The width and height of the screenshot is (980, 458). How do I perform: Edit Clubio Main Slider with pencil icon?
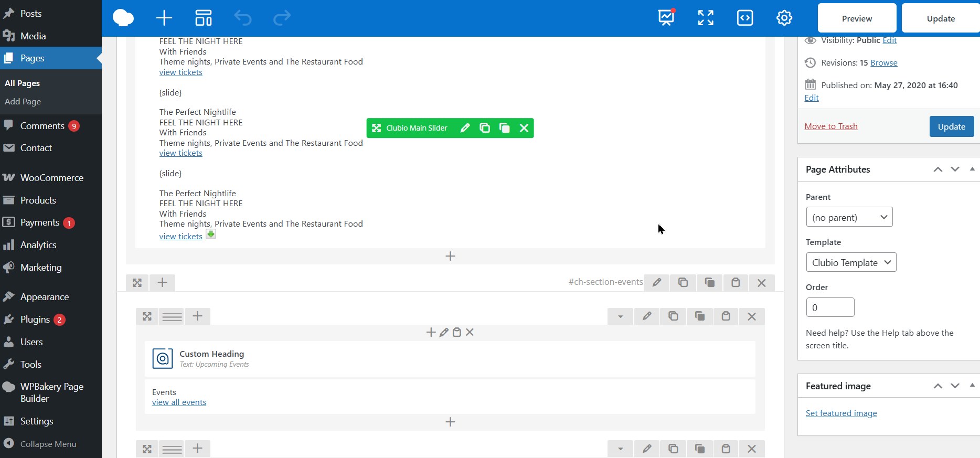click(465, 128)
